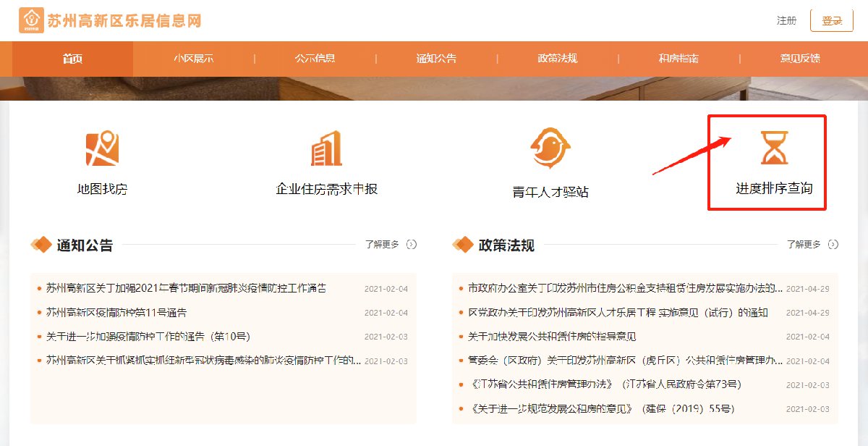868x446 pixels.
Task: Open the 青年人才驿站 bird icon
Action: pyautogui.click(x=550, y=148)
